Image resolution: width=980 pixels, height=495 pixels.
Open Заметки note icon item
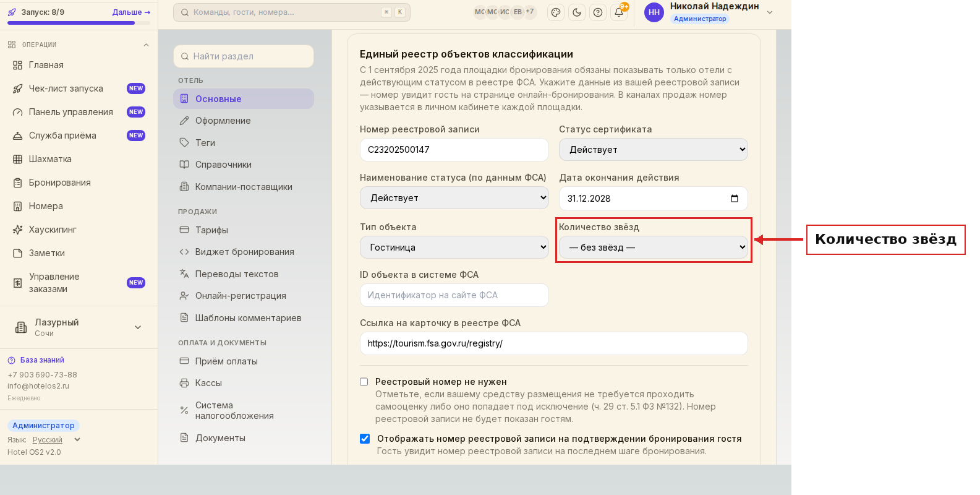point(79,253)
